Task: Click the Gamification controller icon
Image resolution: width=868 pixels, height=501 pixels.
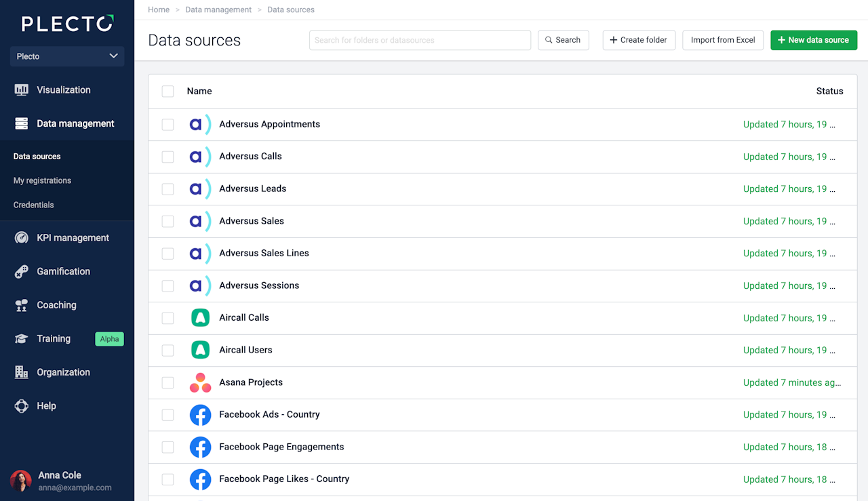Action: 22,271
